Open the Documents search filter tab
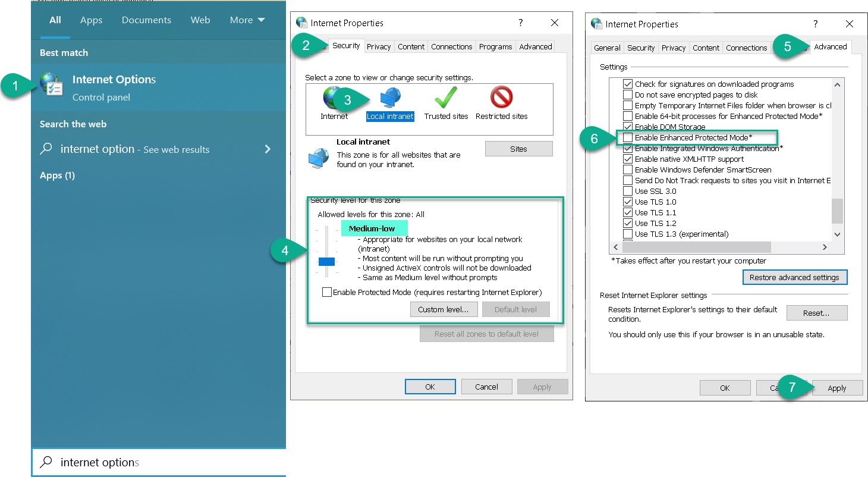 pyautogui.click(x=146, y=20)
